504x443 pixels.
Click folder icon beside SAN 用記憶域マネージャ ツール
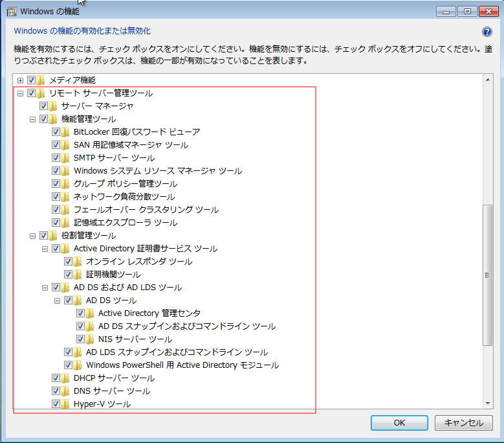[x=65, y=145]
